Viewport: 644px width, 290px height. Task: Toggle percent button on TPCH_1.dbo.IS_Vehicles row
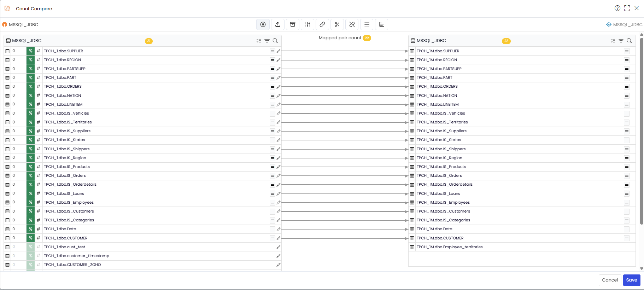tap(31, 113)
